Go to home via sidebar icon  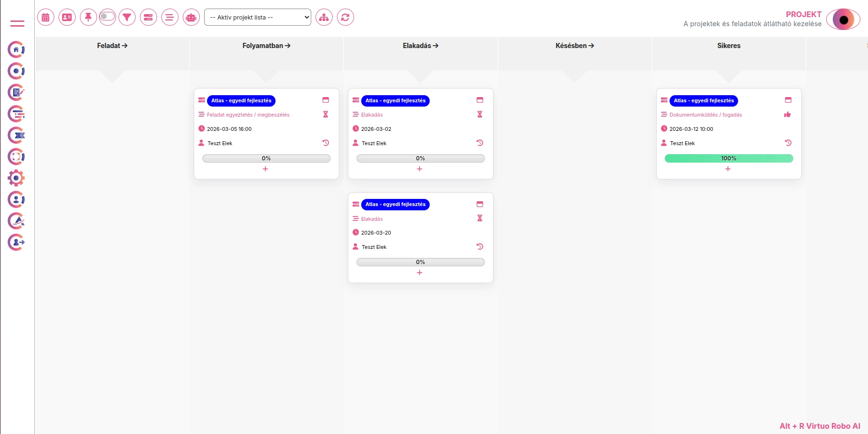(x=16, y=49)
